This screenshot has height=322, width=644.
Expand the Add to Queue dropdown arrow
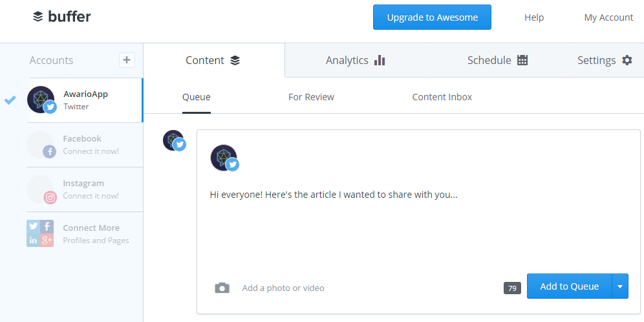coord(620,286)
